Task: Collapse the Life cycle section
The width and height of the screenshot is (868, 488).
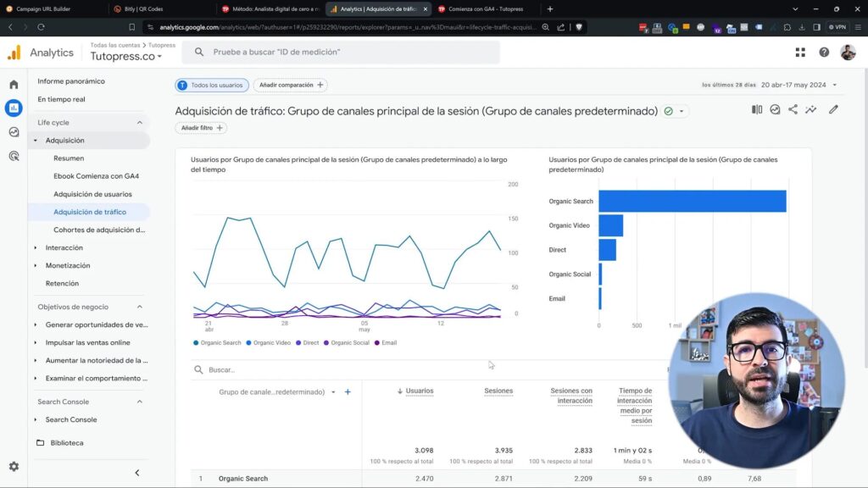Action: [140, 122]
